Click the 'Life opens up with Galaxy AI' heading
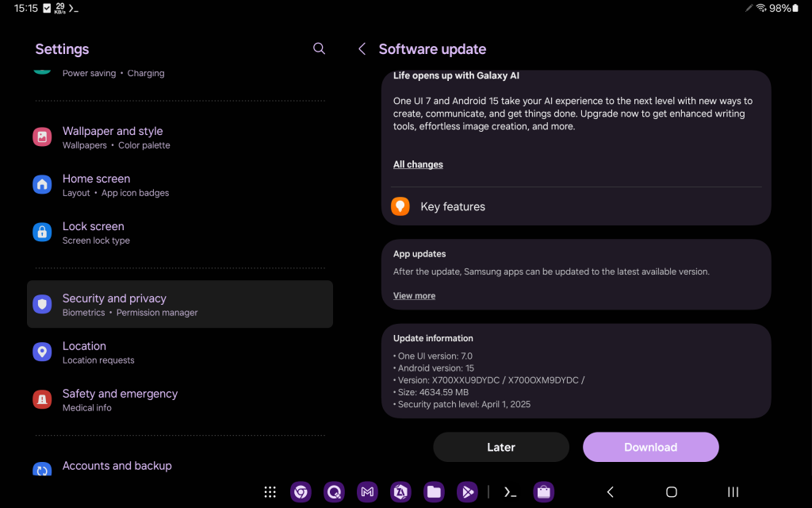 click(456, 75)
